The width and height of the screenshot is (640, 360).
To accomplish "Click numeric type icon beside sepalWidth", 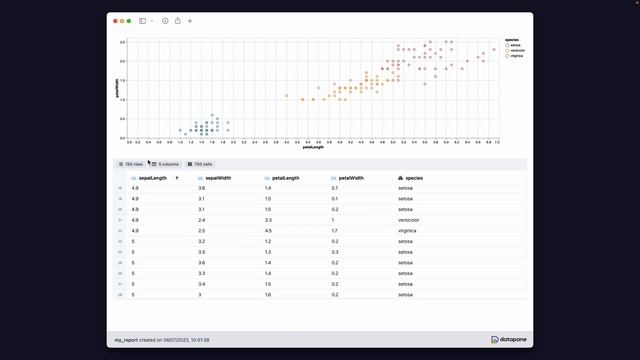I will (200, 178).
